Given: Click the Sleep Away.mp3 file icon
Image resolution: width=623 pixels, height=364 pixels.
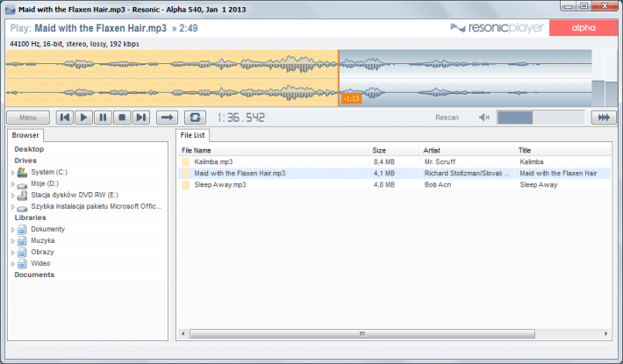Looking at the screenshot, I should click(x=185, y=185).
